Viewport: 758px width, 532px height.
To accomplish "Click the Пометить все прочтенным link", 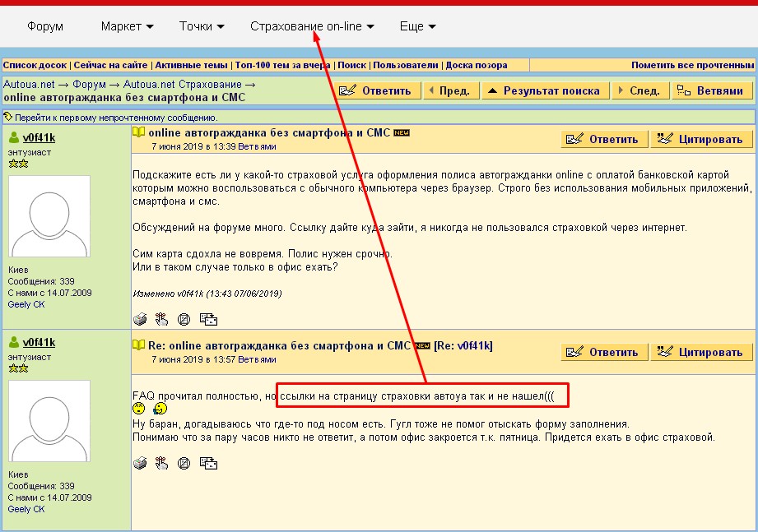I will [691, 65].
